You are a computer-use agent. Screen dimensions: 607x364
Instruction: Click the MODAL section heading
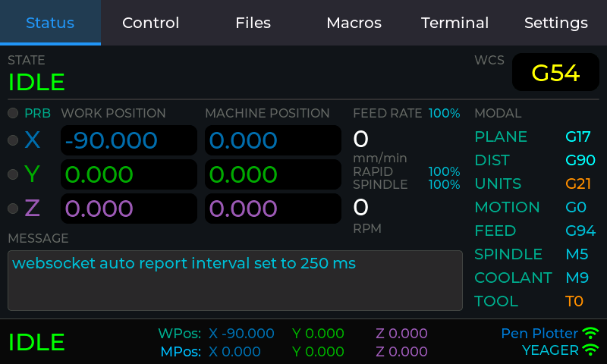pos(498,113)
